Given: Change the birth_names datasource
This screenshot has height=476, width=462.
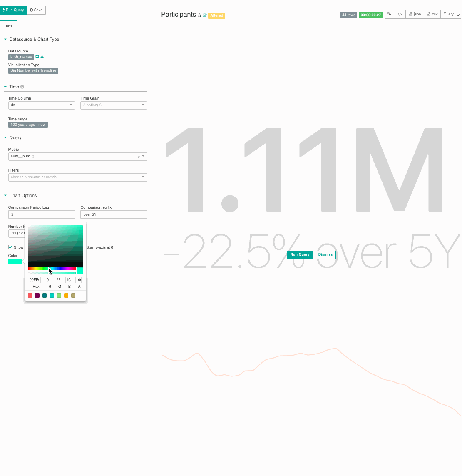Looking at the screenshot, I should 21,57.
